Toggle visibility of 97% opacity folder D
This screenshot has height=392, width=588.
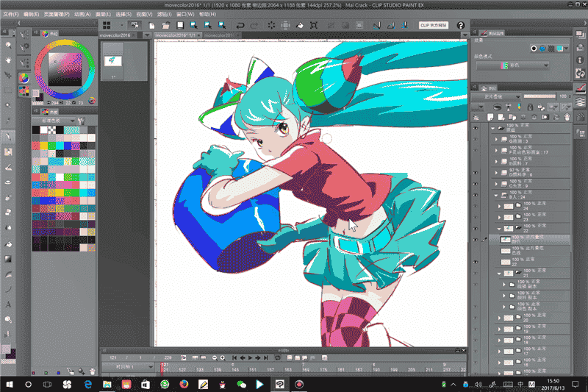(476, 173)
